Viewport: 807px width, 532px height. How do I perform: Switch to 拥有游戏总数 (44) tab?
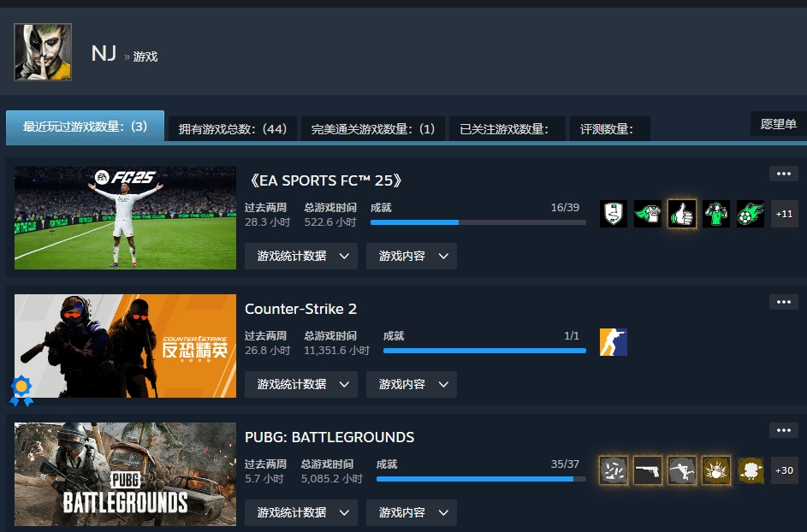click(x=233, y=128)
